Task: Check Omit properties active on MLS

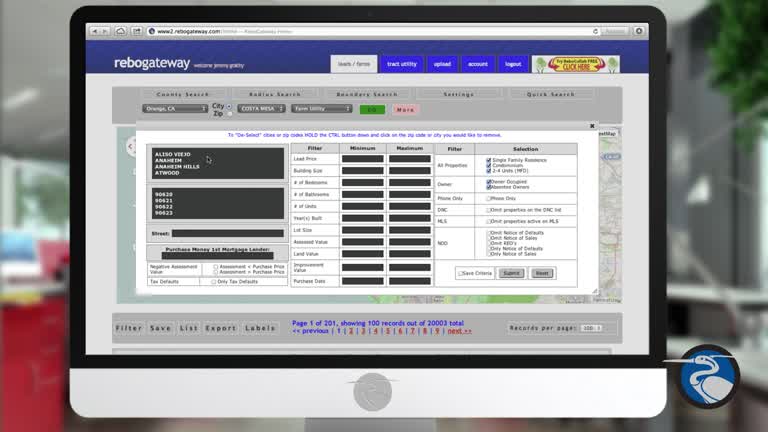Action: (488, 221)
